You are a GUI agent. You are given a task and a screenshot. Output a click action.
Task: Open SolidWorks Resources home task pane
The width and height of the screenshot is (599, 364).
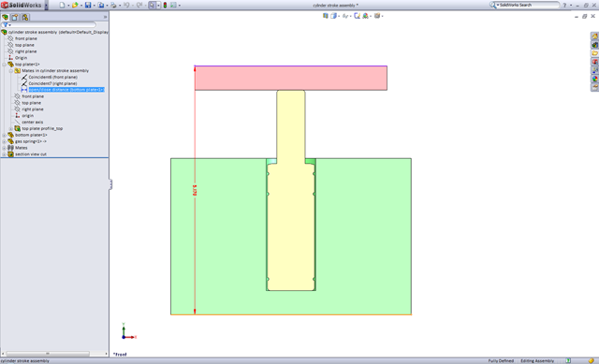click(595, 36)
